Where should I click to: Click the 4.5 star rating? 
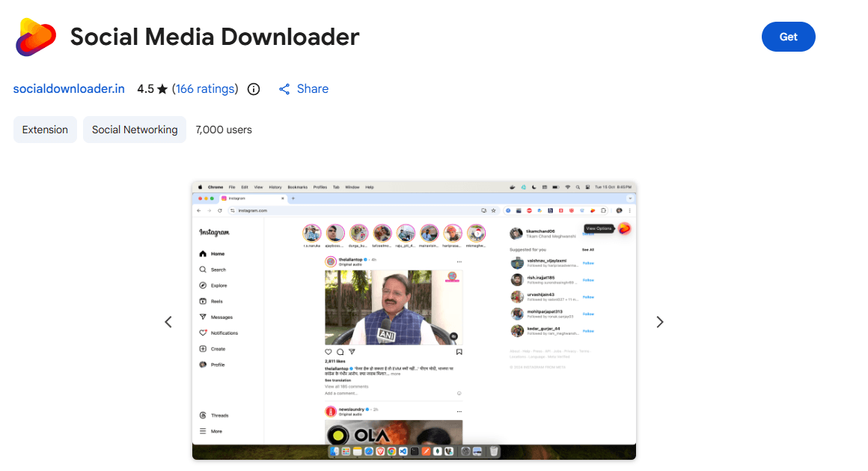[x=152, y=88]
